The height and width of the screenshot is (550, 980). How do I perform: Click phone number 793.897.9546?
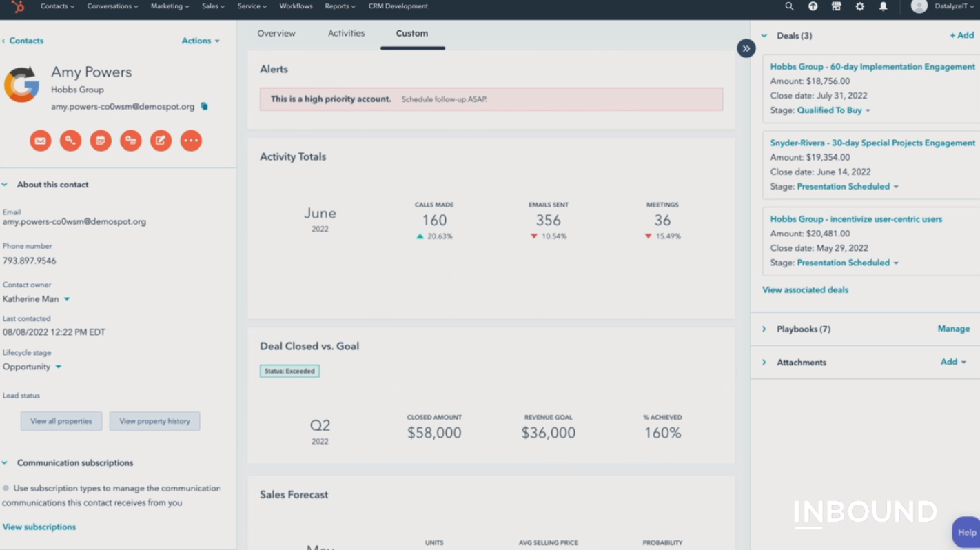point(30,261)
